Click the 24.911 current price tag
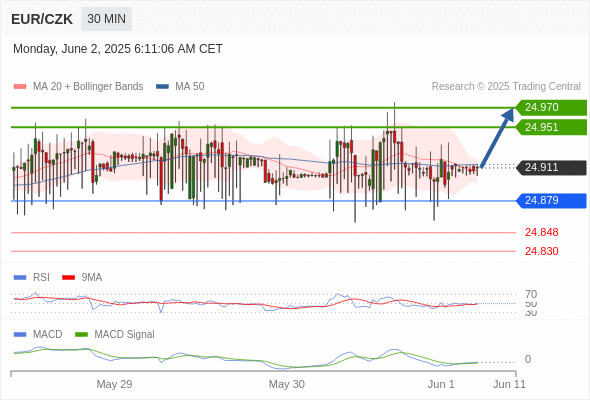The width and height of the screenshot is (590, 400). [551, 167]
